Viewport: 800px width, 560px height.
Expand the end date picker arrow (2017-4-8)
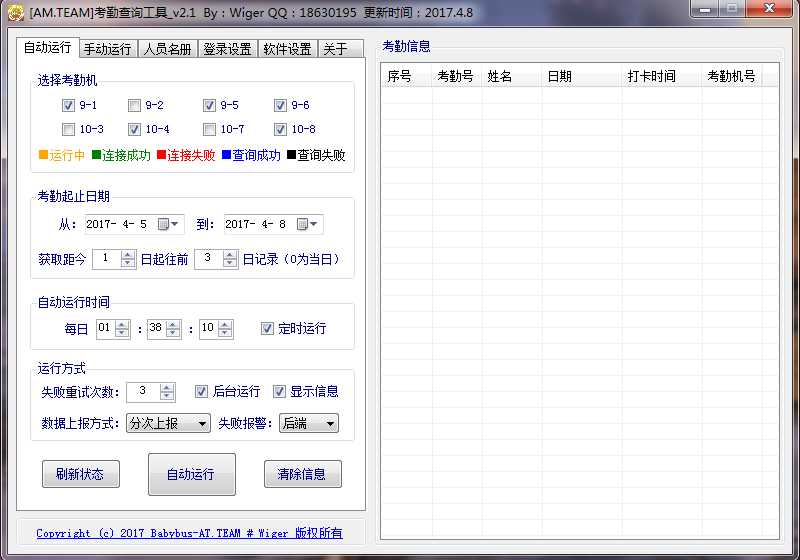click(x=314, y=224)
